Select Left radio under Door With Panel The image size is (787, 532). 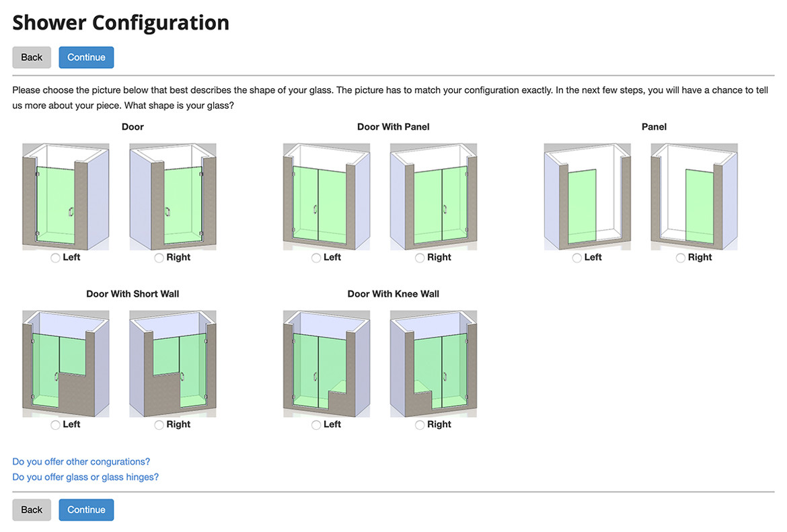point(315,258)
